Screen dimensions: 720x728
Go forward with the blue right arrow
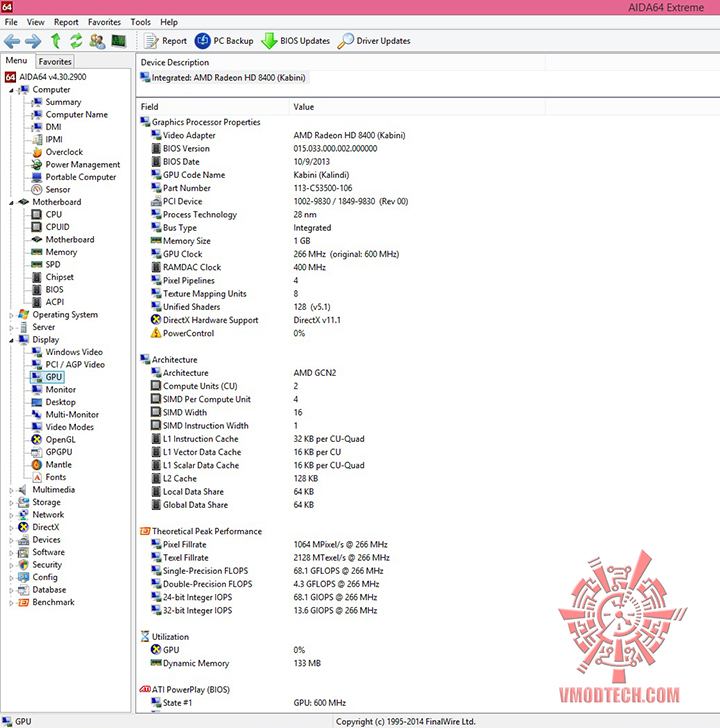(x=33, y=41)
